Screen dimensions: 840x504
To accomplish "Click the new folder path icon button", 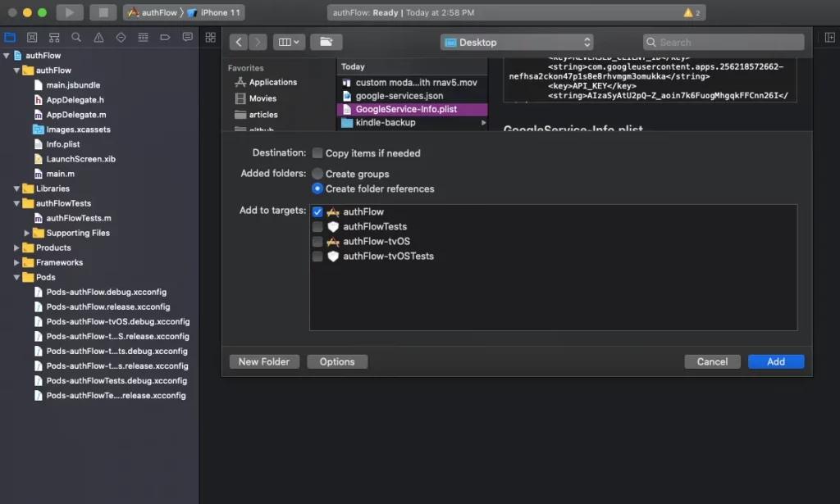I will [326, 42].
